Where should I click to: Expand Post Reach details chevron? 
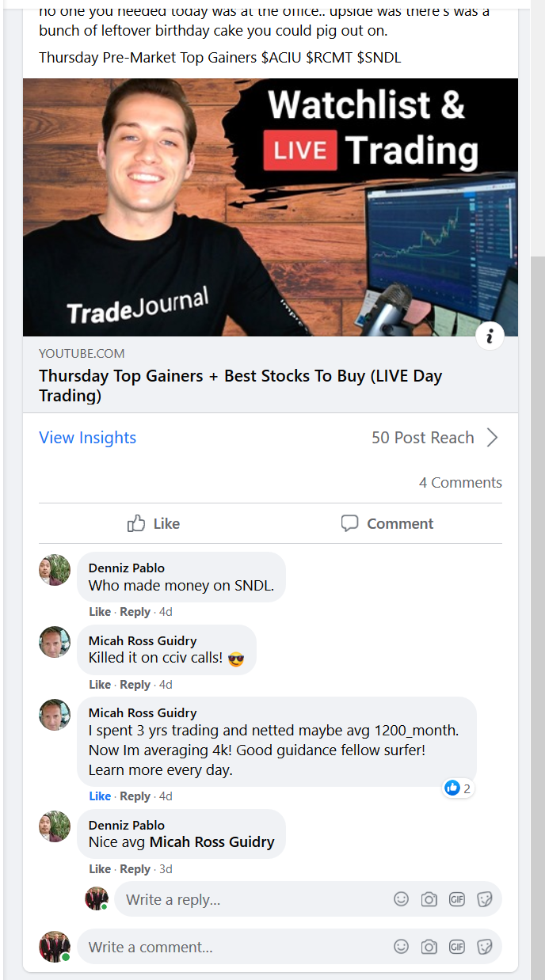pos(493,438)
